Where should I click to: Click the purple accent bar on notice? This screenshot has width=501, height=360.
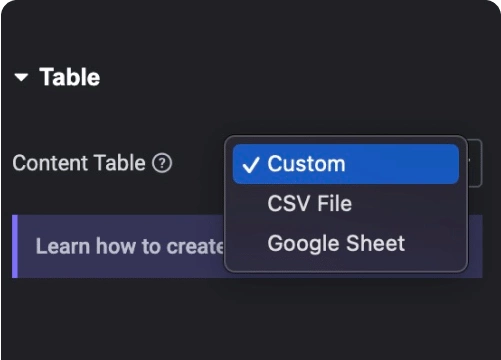pyautogui.click(x=15, y=246)
